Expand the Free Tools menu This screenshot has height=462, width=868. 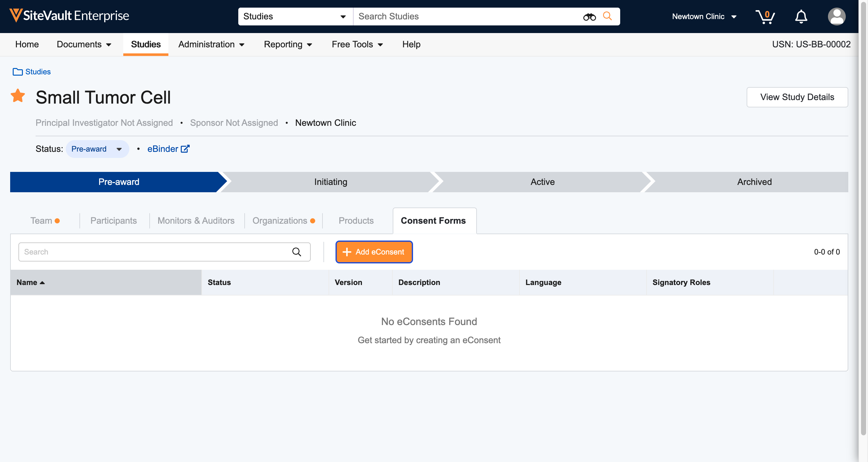[x=357, y=44]
